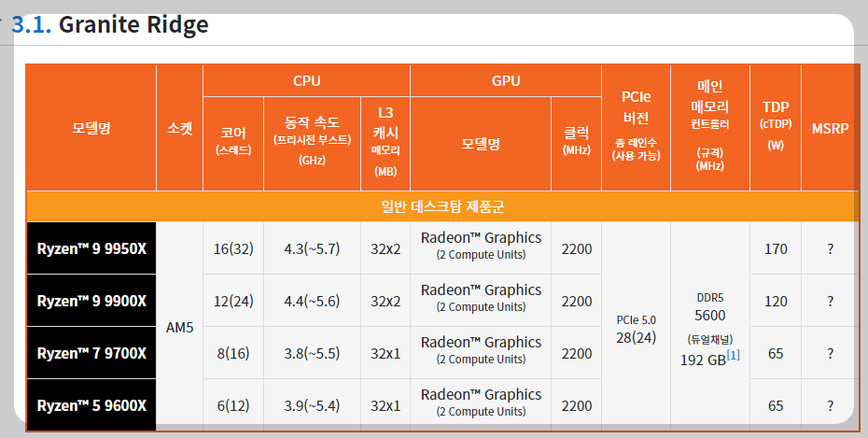868x438 pixels.
Task: Select the Ryzen 7 9700X model cell
Action: click(x=91, y=353)
